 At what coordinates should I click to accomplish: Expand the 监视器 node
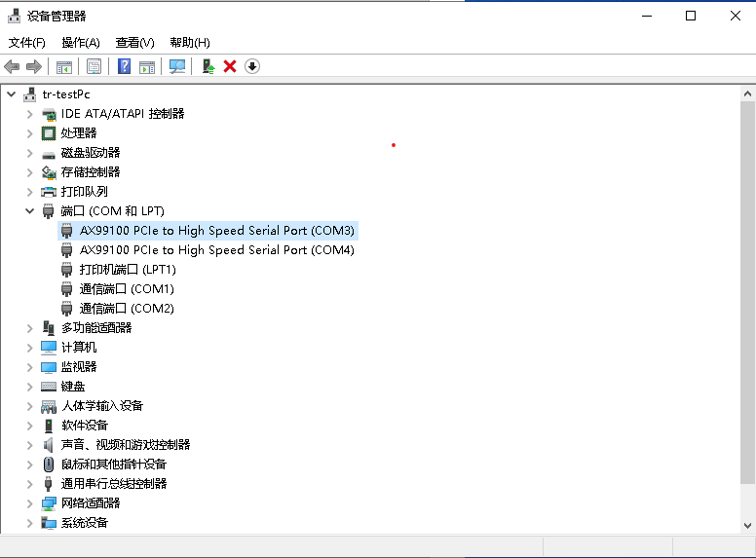click(x=30, y=367)
